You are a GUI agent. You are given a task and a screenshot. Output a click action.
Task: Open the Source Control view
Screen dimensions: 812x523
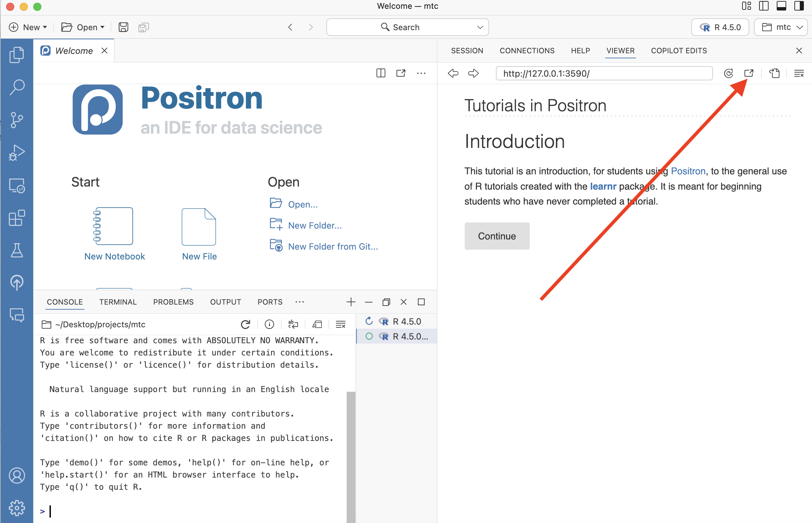(17, 120)
